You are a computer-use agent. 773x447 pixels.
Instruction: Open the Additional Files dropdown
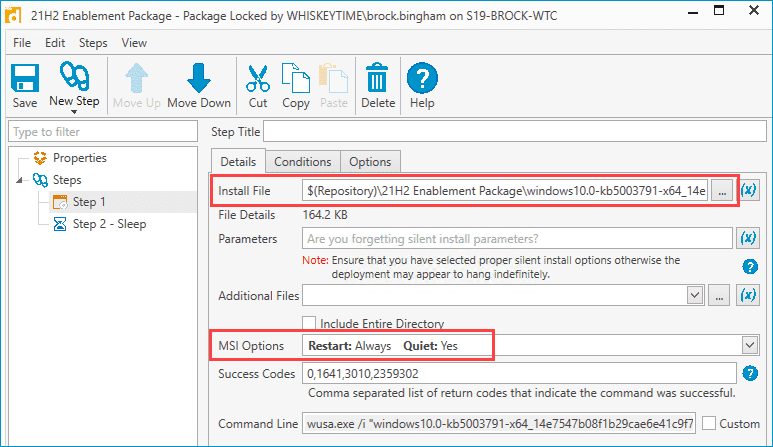click(x=695, y=295)
